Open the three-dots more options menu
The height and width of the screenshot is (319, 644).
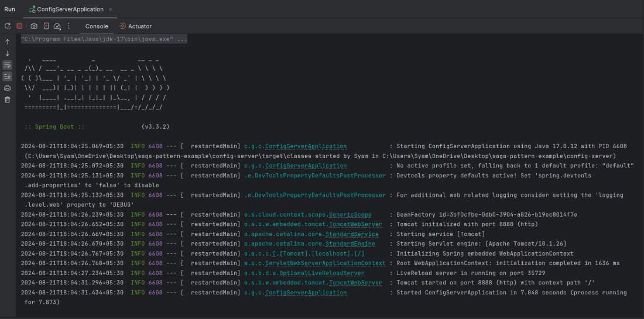tap(68, 26)
